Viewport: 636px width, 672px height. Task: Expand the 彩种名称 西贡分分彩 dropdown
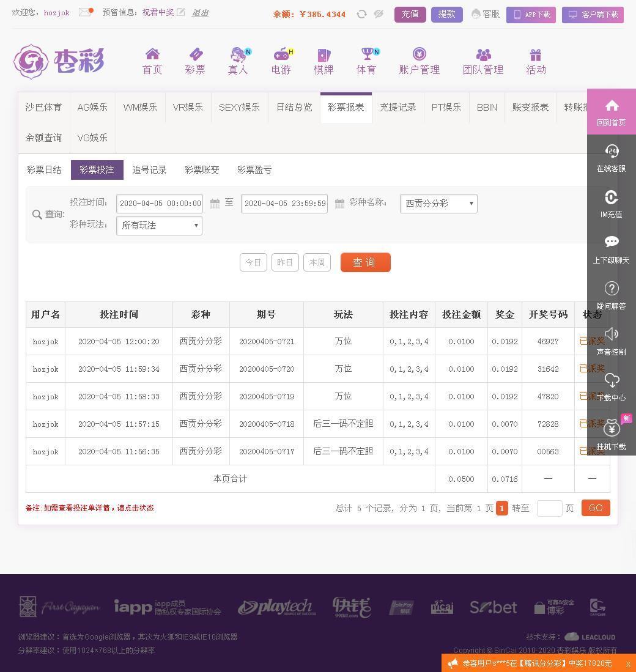pyautogui.click(x=438, y=204)
